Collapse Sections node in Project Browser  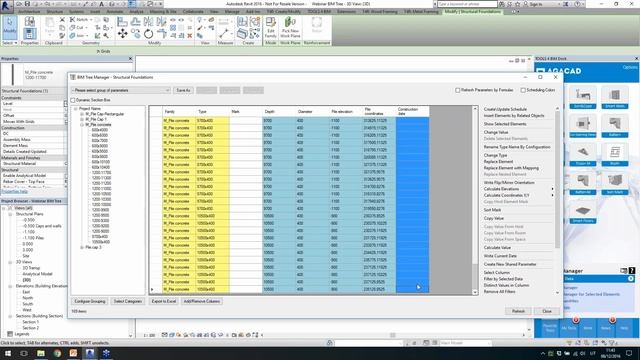10,316
